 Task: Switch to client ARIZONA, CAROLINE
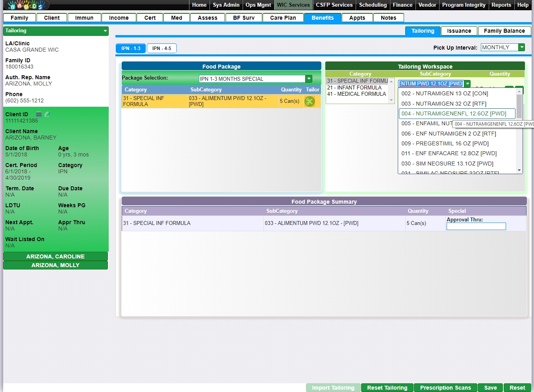(x=56, y=256)
